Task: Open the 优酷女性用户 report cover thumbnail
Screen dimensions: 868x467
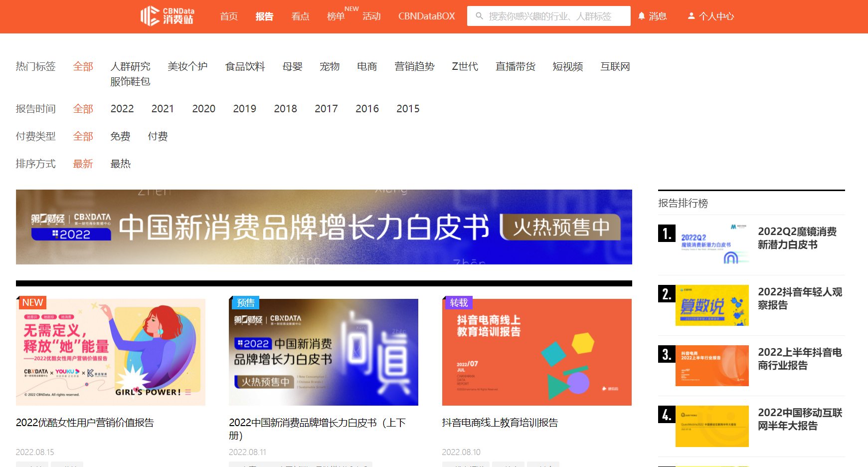Action: coord(111,352)
